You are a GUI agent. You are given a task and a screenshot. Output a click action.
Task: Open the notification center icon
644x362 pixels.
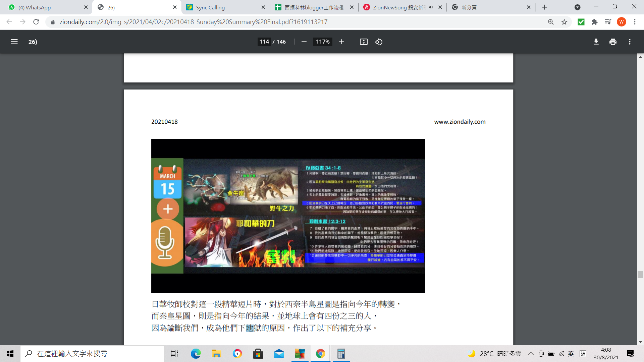point(630,354)
